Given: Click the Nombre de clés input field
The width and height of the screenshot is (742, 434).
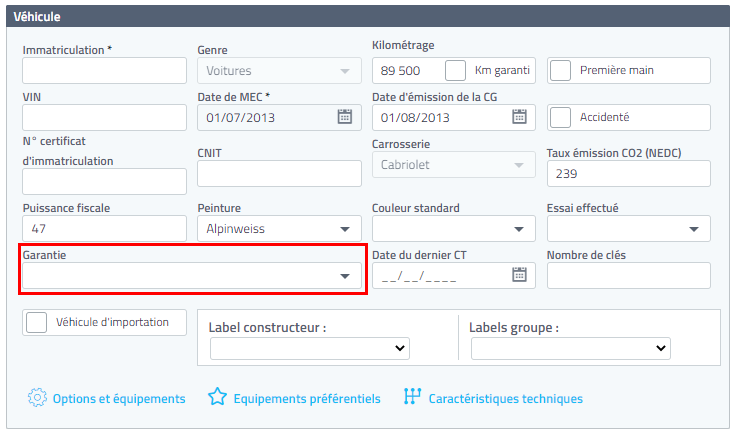Looking at the screenshot, I should [x=628, y=275].
